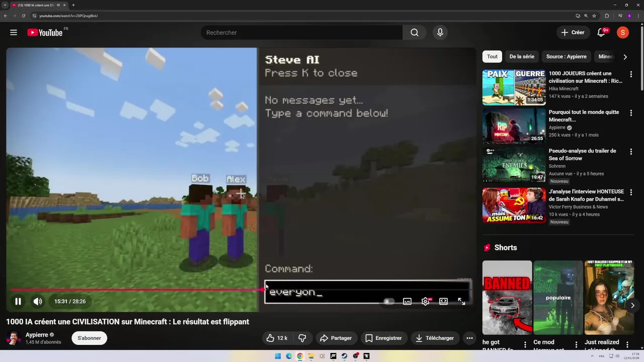Open Pseudo-analyse du trailer title

[582, 154]
